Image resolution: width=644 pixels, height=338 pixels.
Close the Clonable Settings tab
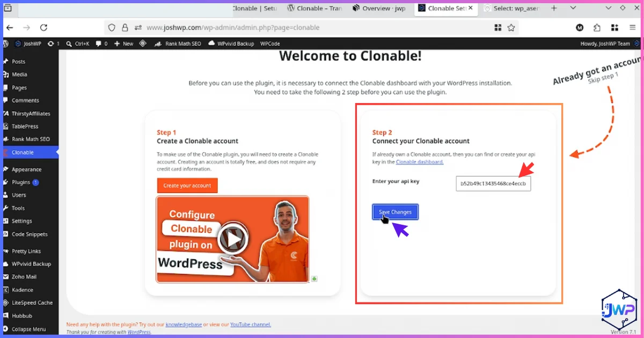[471, 8]
